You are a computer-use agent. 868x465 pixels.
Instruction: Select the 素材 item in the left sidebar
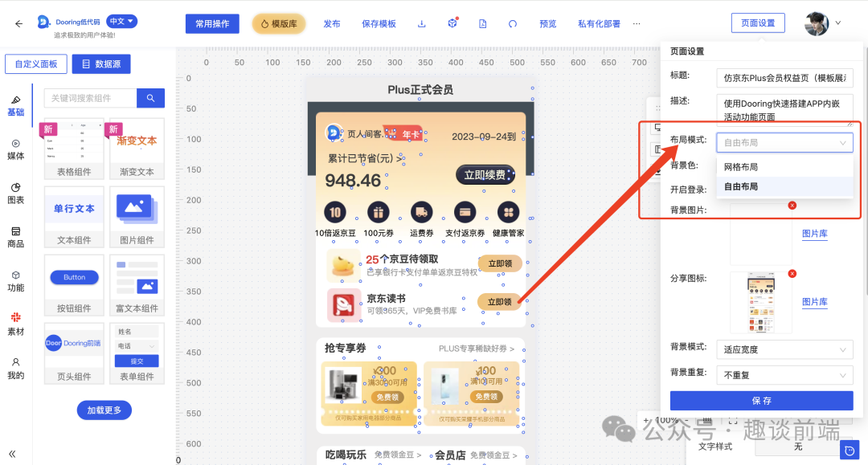[15, 324]
